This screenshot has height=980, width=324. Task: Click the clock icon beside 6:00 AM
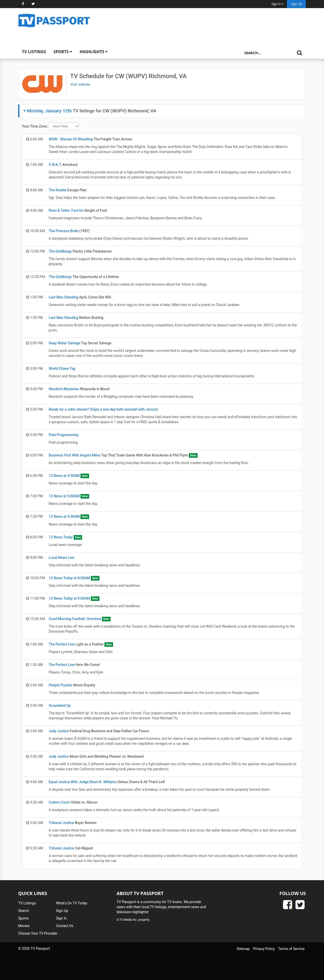pyautogui.click(x=28, y=139)
